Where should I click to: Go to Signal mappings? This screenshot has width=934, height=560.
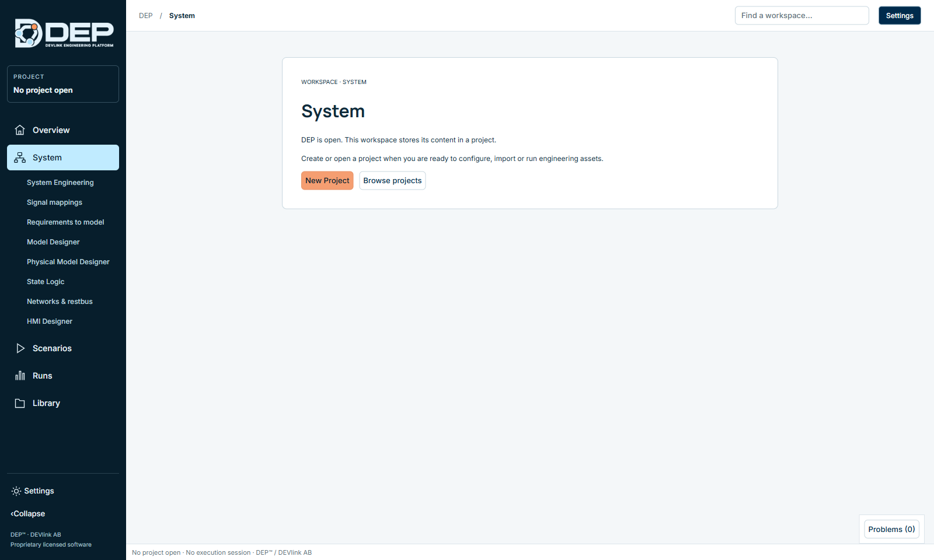tap(54, 202)
